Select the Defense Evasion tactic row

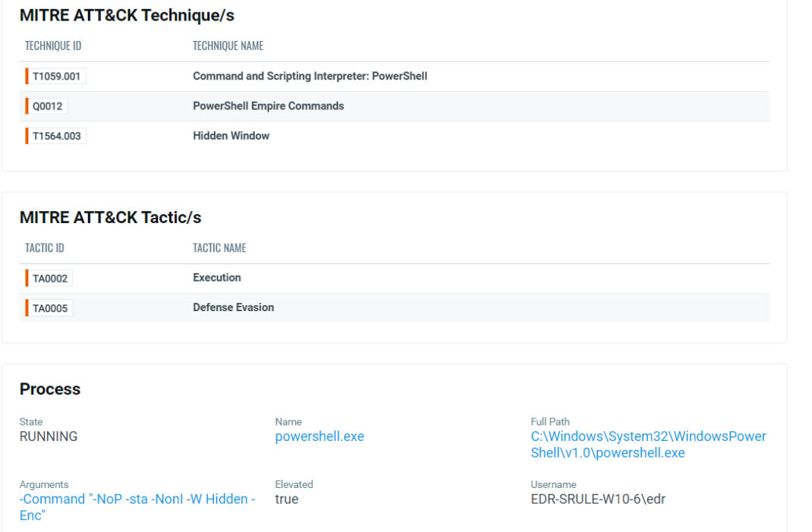coord(233,307)
